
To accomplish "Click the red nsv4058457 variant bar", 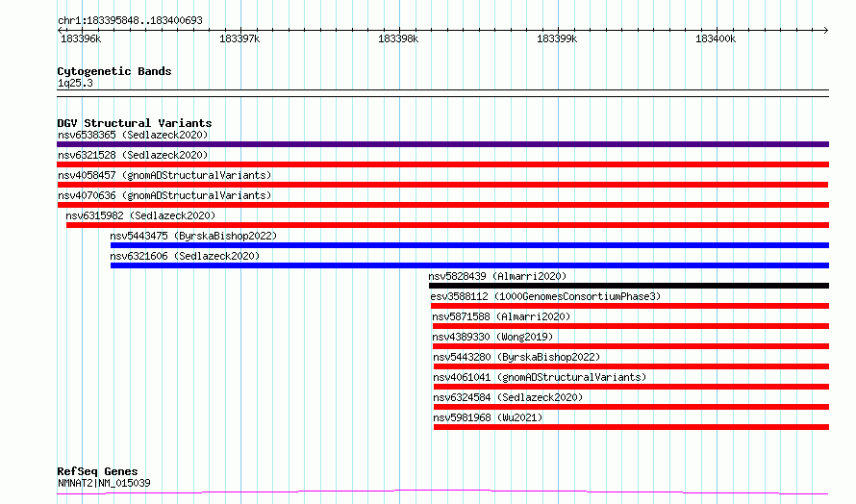I will [442, 185].
